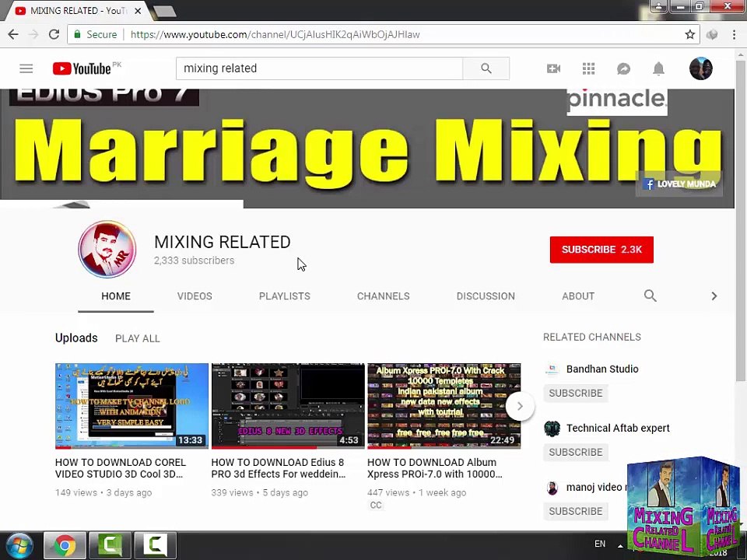The image size is (747, 560).
Task: Subscribe to the manoj video channel
Action: point(576,512)
